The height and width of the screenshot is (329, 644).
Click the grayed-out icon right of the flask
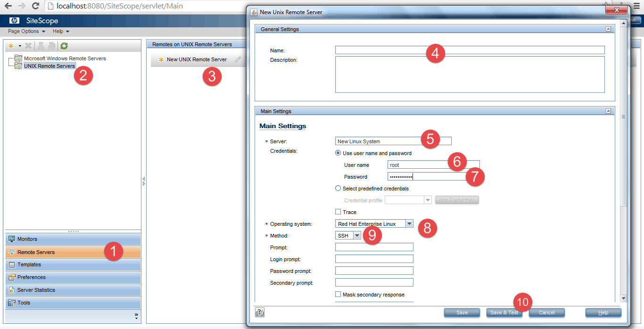(x=51, y=46)
